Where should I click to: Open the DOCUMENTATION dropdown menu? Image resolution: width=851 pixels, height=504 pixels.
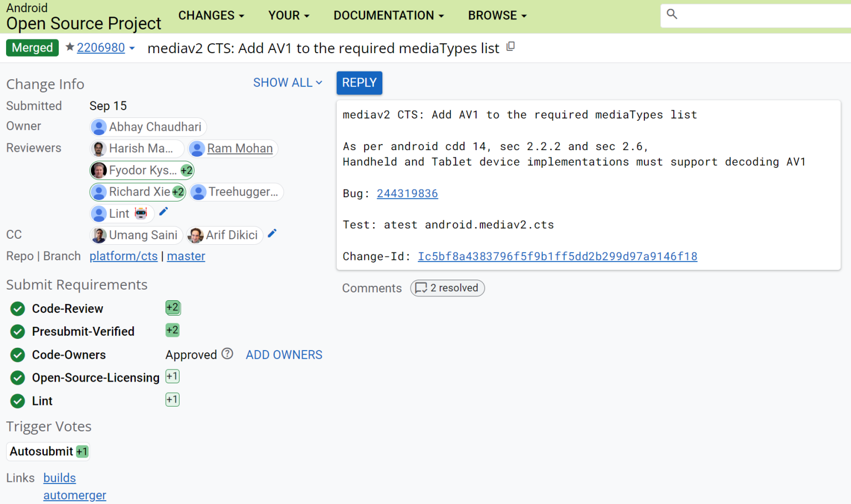(388, 16)
